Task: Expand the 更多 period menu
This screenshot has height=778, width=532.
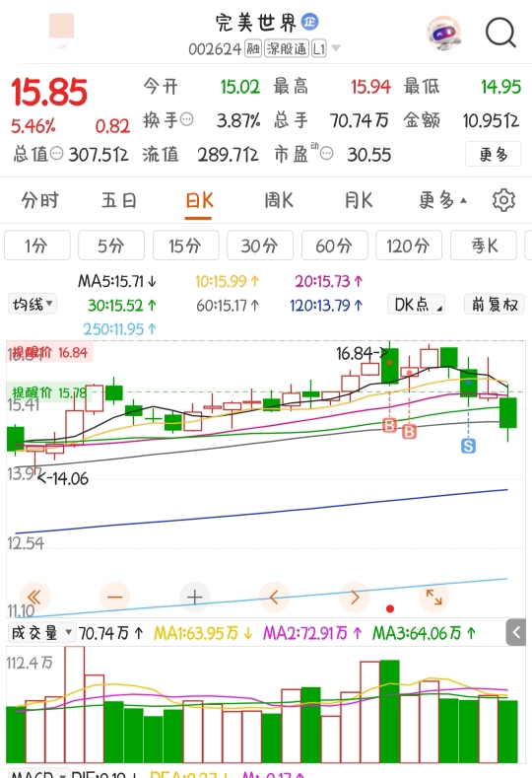Action: tap(442, 200)
